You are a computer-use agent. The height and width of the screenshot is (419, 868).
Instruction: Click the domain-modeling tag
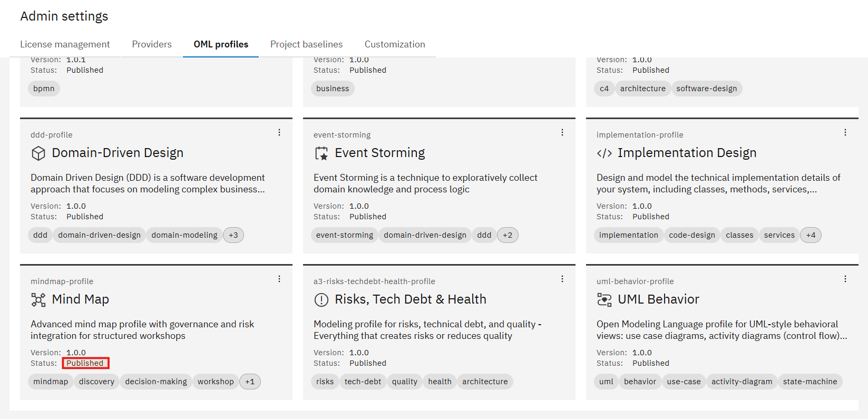tap(184, 235)
